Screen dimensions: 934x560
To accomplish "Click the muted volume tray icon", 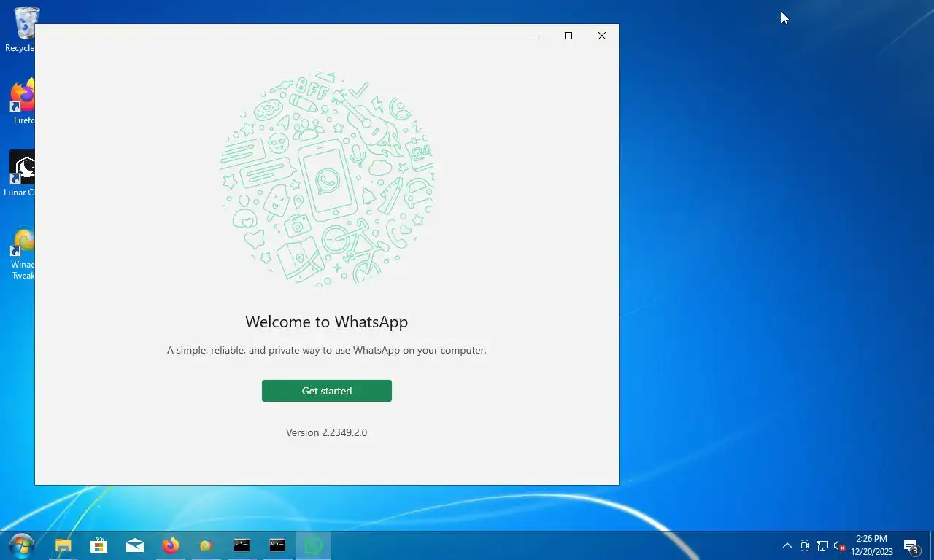I will coord(839,545).
